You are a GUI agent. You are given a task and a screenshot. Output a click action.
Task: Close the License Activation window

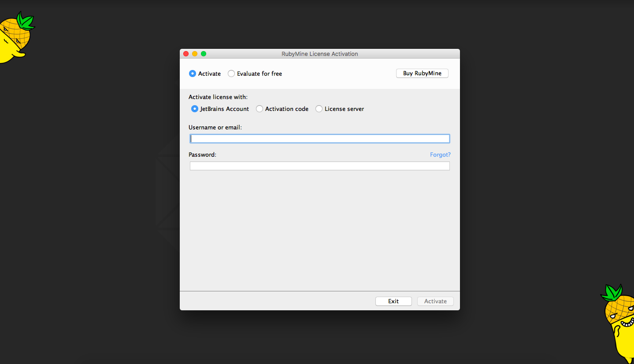tap(186, 54)
